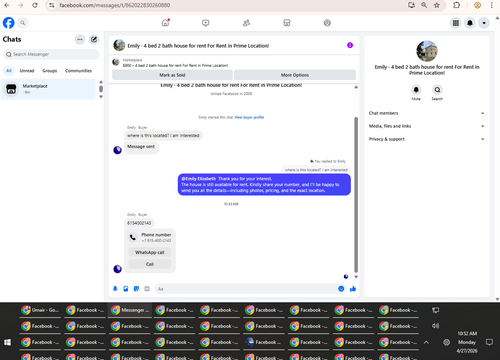Select the Communities chats filter
This screenshot has width=500, height=360.
(x=78, y=71)
